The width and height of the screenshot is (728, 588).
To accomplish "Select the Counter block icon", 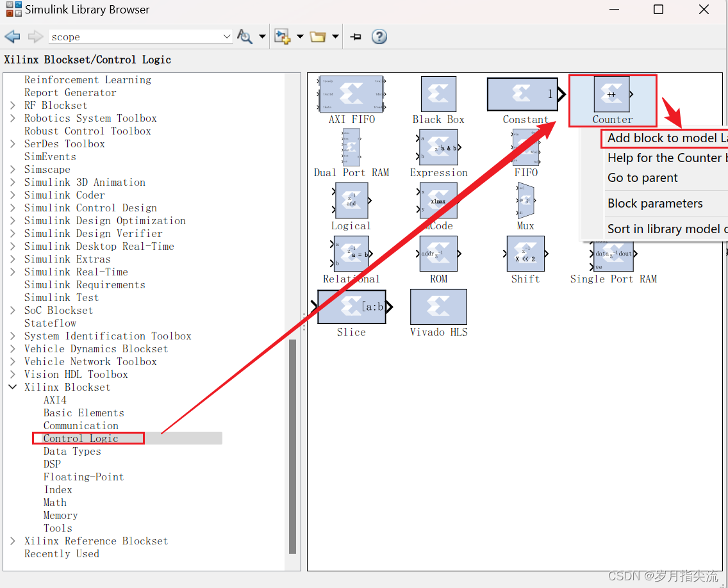I will click(x=612, y=94).
